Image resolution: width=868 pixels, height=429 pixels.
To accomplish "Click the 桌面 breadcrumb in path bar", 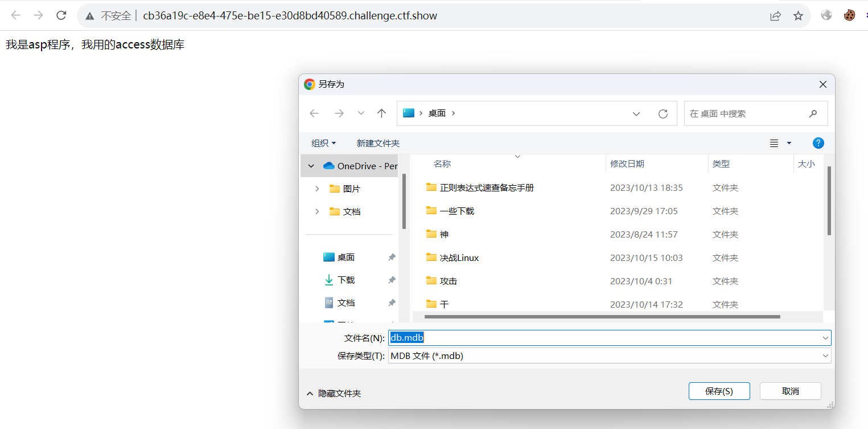I will click(x=437, y=113).
